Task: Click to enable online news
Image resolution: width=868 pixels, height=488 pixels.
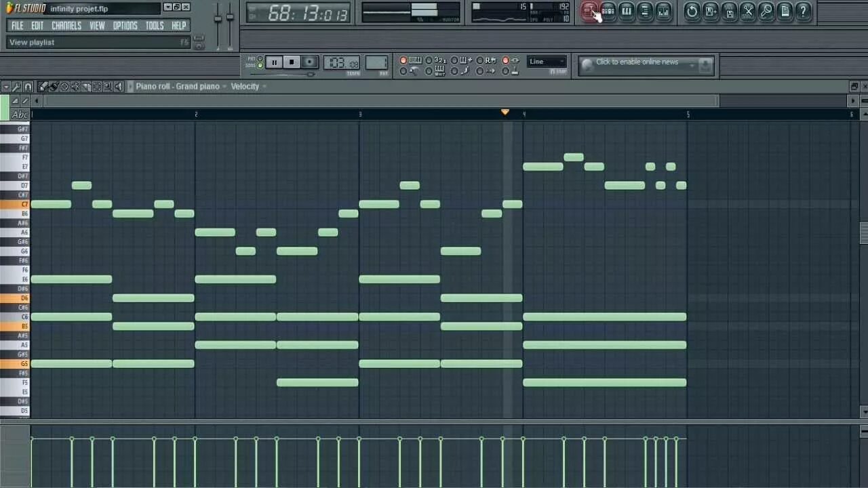Action: pyautogui.click(x=637, y=62)
